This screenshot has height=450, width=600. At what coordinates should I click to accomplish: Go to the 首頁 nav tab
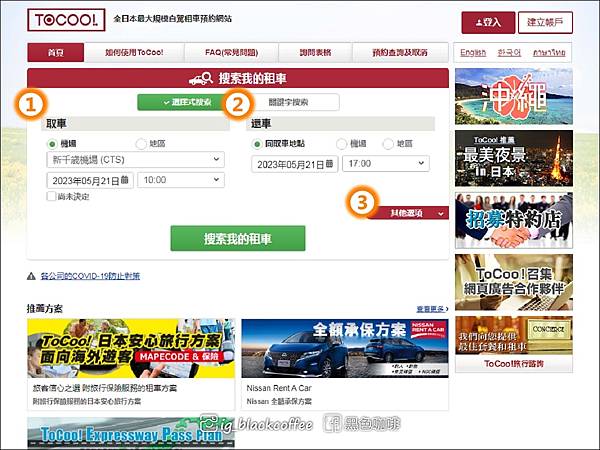click(x=55, y=52)
